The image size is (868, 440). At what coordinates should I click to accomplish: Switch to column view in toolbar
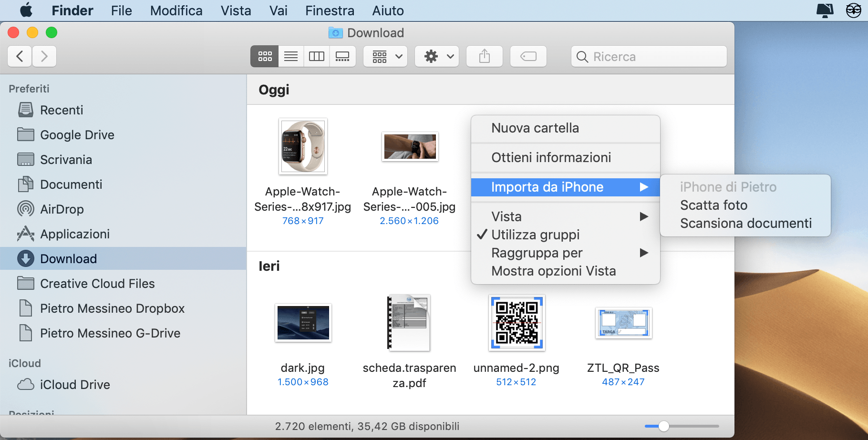click(x=317, y=56)
